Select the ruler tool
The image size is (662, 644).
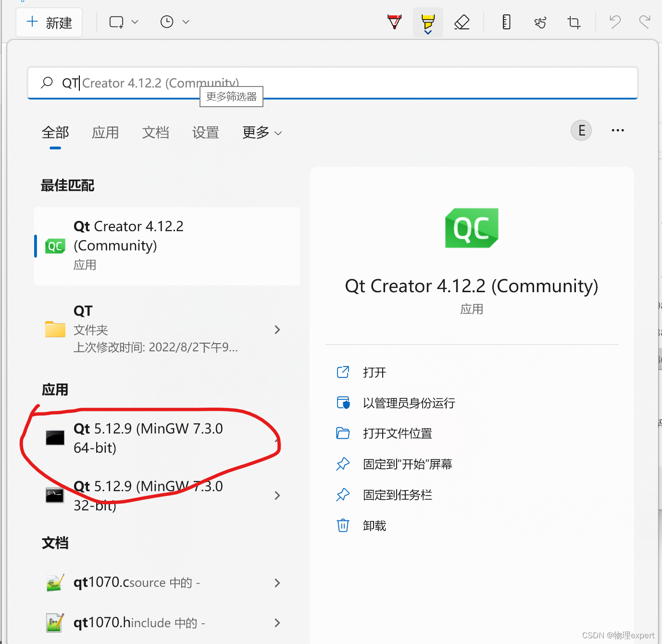(506, 22)
